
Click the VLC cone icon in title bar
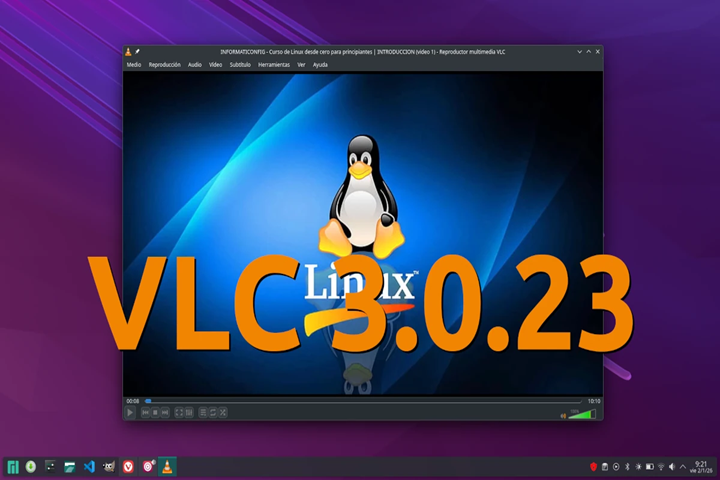[129, 52]
